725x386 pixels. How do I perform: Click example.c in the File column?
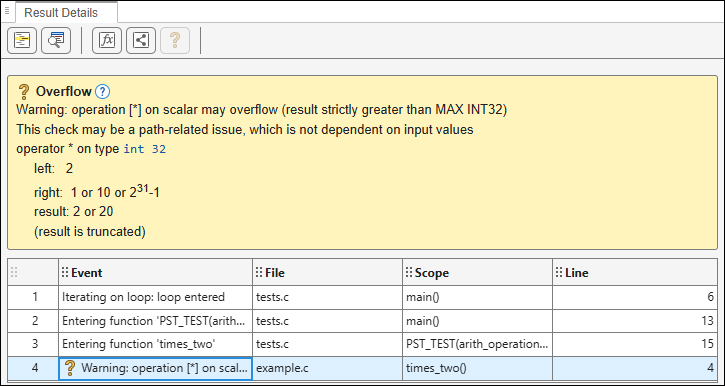(327, 368)
